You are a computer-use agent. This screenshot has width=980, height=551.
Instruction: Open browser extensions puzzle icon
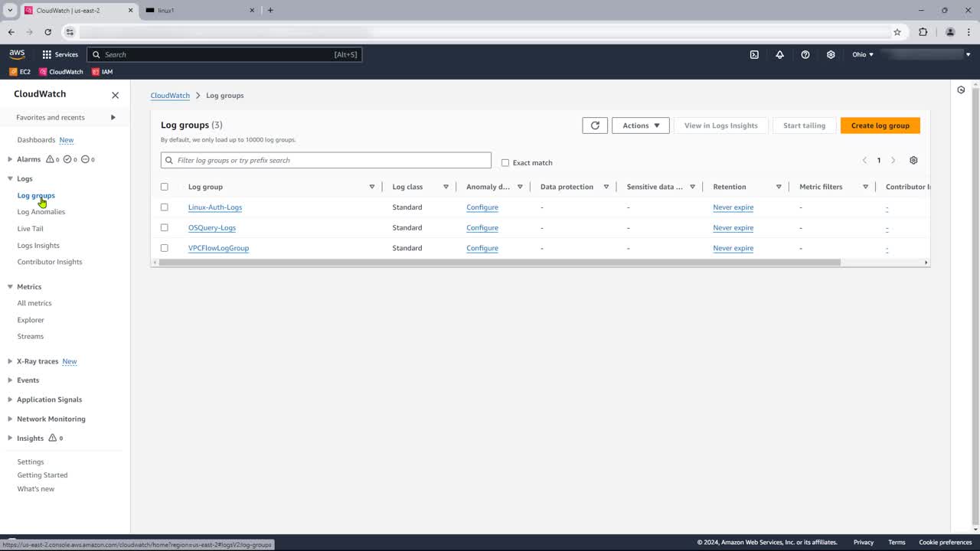coord(923,32)
